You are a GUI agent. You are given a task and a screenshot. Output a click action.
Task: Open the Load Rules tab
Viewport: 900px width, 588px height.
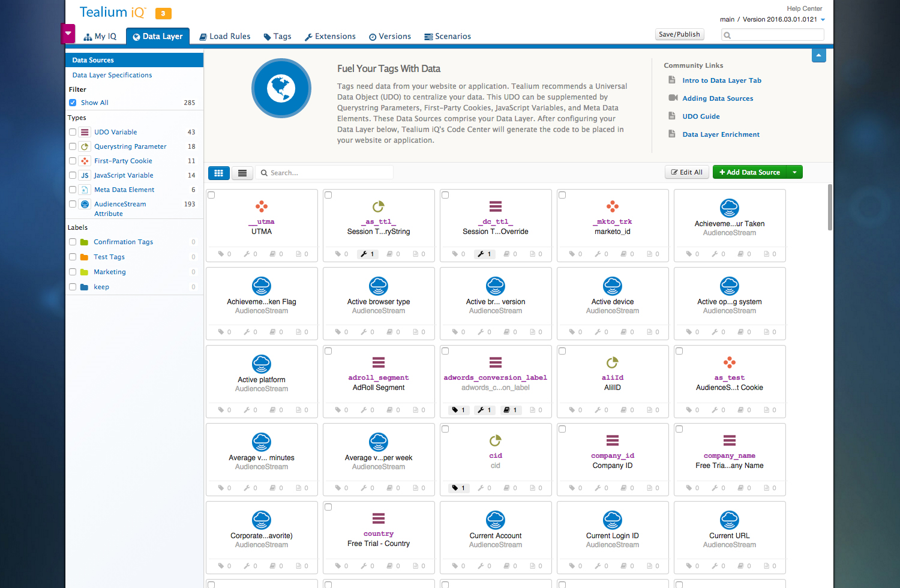pyautogui.click(x=225, y=37)
